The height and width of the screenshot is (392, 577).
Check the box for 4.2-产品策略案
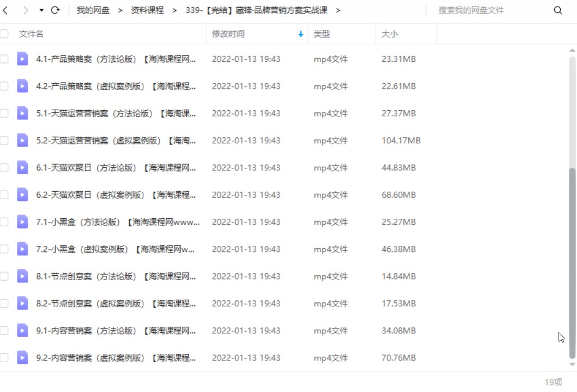(4, 86)
